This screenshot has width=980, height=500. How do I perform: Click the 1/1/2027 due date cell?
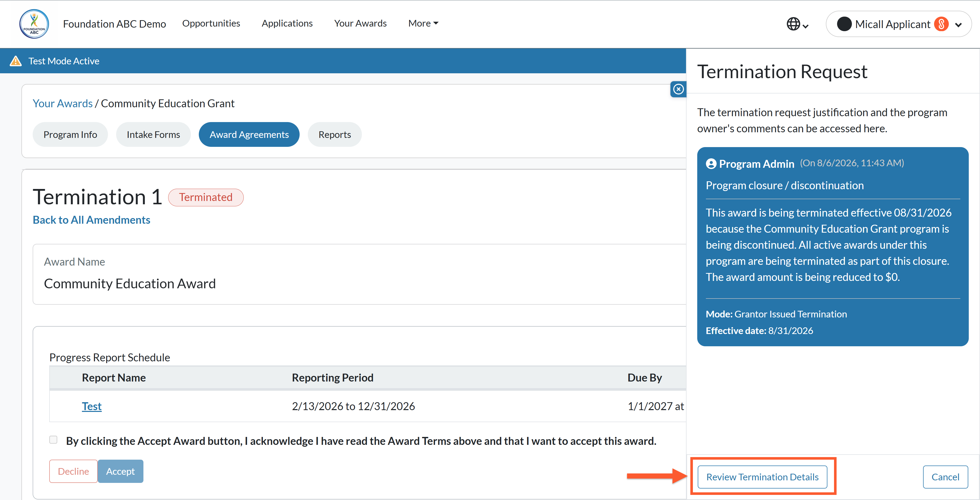pyautogui.click(x=656, y=406)
